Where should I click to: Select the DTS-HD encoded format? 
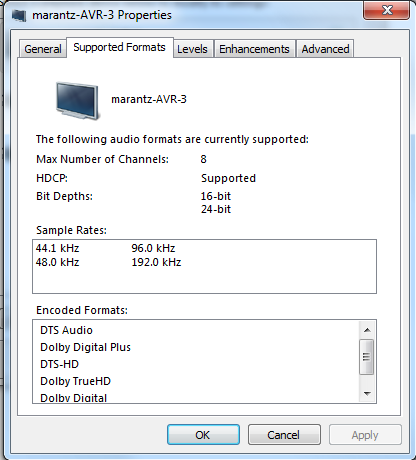click(59, 364)
